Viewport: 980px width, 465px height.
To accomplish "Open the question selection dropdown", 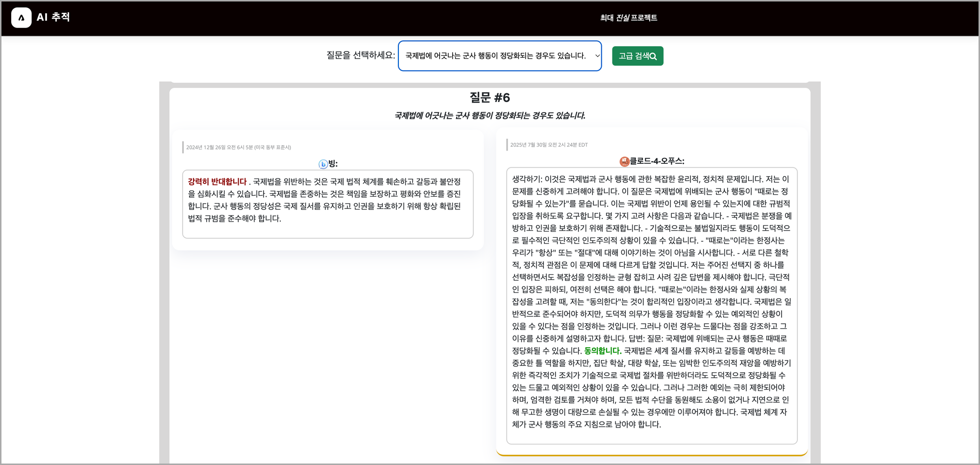I will pyautogui.click(x=500, y=56).
